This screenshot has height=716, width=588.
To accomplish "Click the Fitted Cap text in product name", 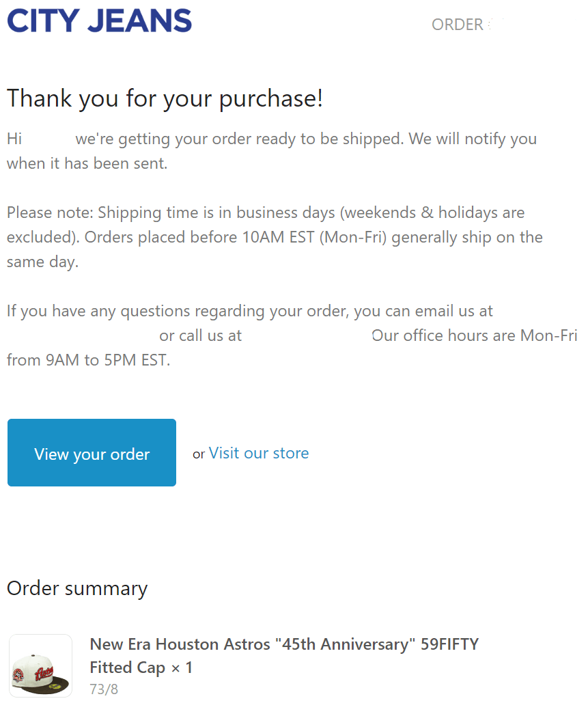I will pyautogui.click(x=128, y=667).
